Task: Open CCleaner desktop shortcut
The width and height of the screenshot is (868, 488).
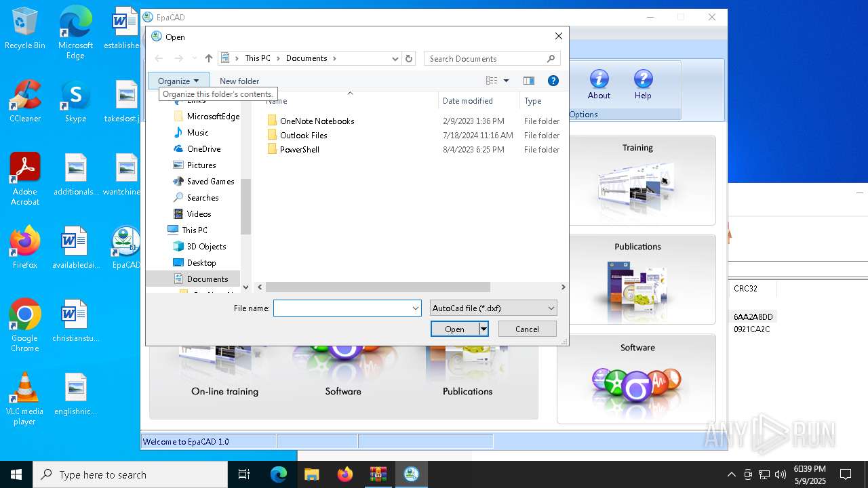Action: [x=25, y=101]
